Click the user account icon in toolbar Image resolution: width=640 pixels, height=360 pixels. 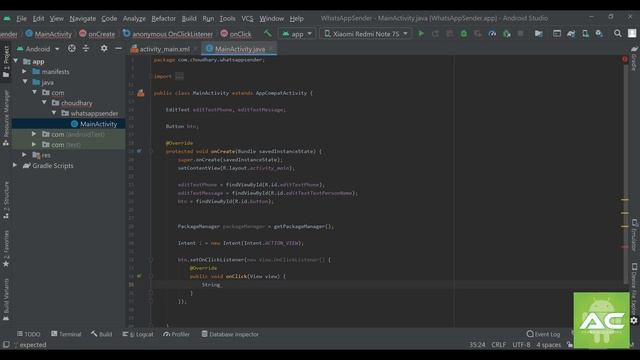click(x=632, y=33)
